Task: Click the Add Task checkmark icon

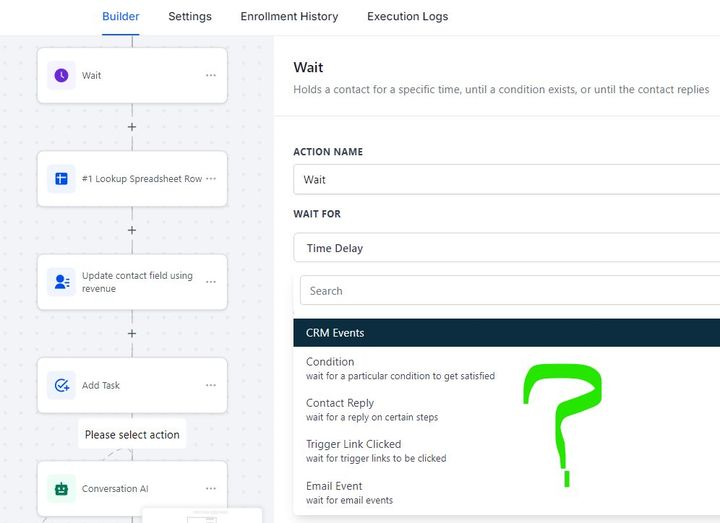Action: (x=62, y=385)
